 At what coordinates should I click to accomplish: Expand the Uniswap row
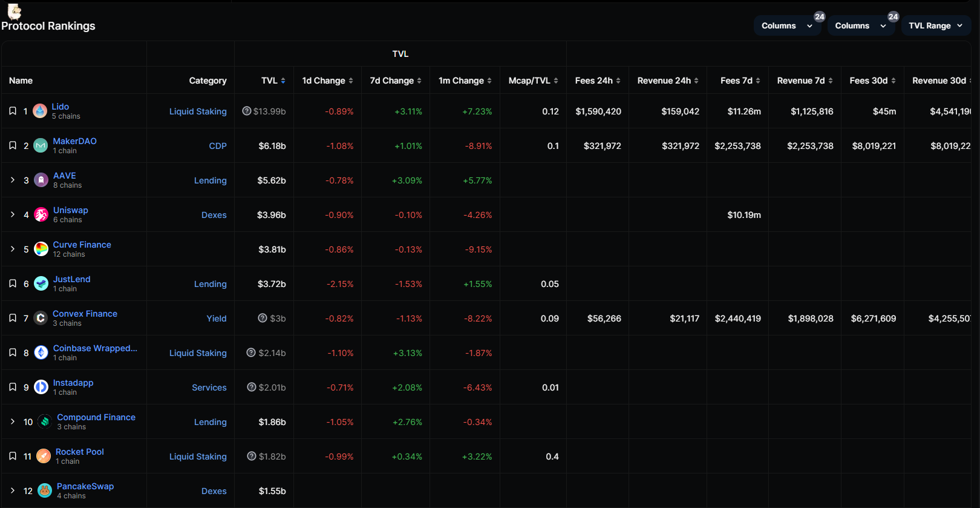coord(13,214)
